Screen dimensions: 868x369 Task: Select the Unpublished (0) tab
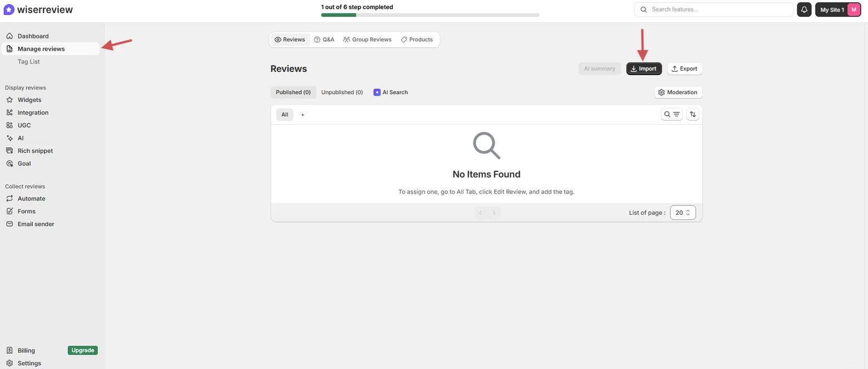click(342, 92)
